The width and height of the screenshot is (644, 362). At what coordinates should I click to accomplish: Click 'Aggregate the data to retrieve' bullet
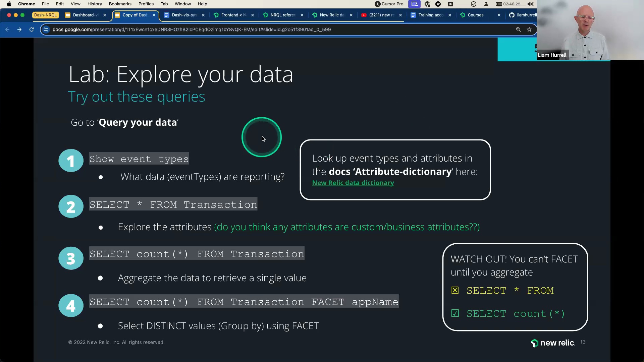pos(212,278)
